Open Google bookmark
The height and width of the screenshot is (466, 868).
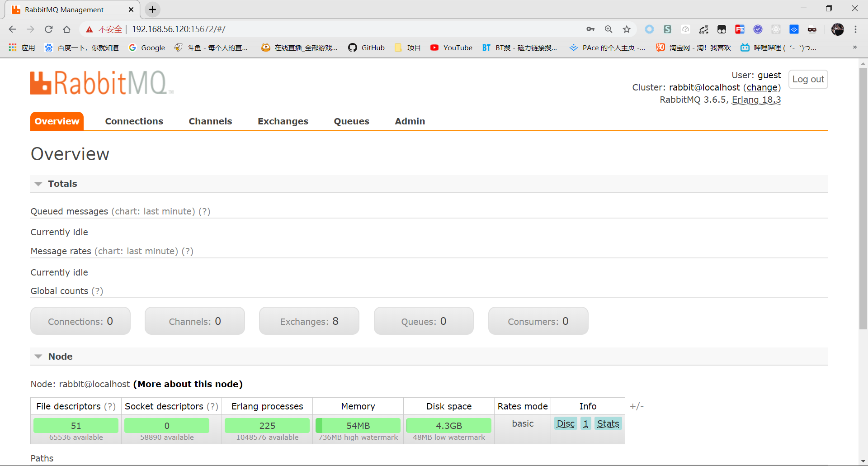click(147, 48)
